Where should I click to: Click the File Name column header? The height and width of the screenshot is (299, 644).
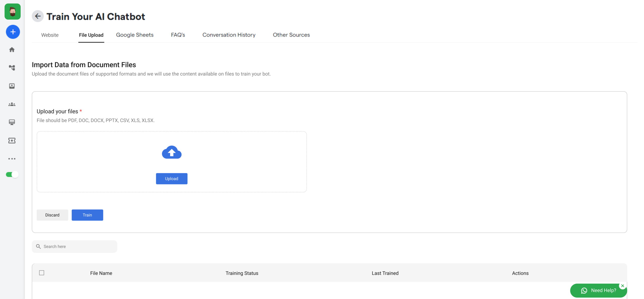click(x=101, y=273)
